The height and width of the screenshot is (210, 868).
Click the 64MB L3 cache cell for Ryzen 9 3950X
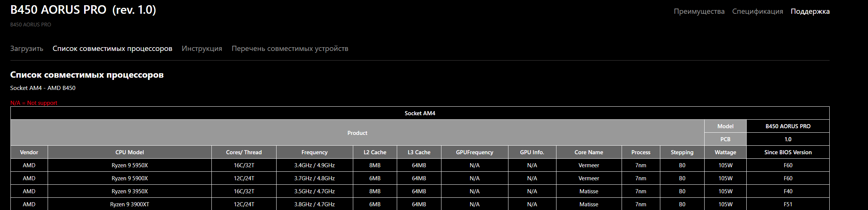coord(419,191)
